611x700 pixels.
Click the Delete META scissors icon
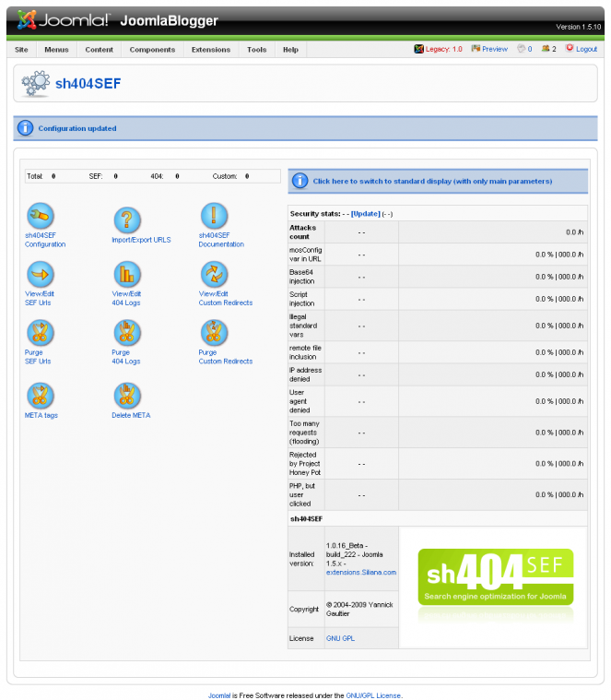tap(127, 396)
